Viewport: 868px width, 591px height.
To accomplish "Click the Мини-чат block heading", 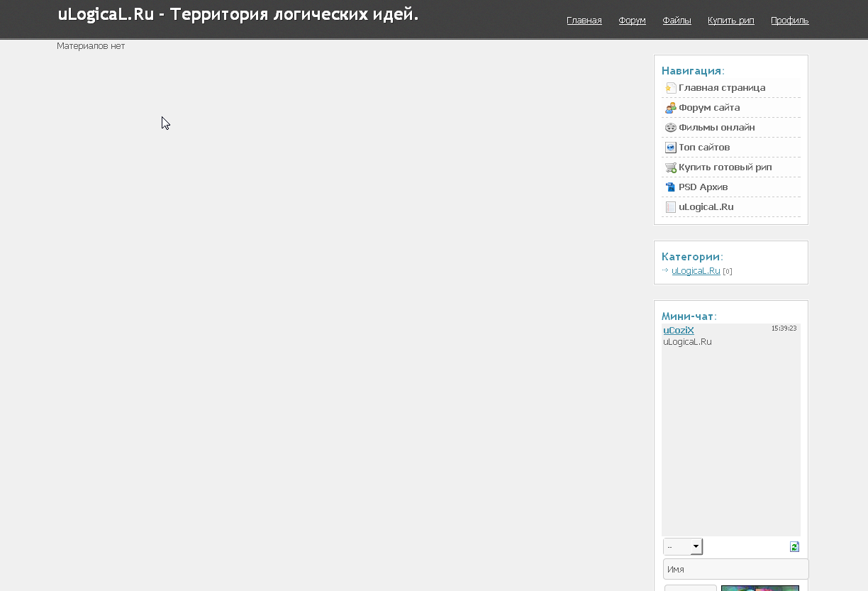I will (x=689, y=316).
